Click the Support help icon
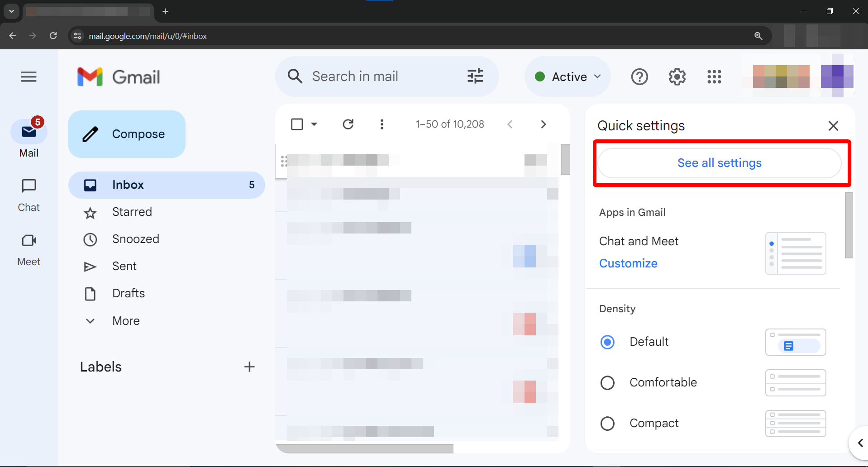Viewport: 868px width, 467px height. [x=639, y=77]
